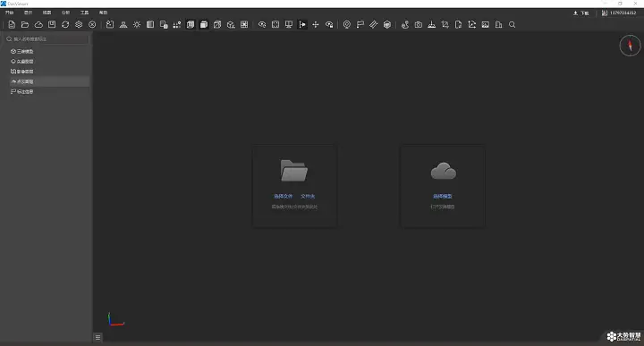Click the eye view toolbar icon
This screenshot has height=346, width=644.
(262, 25)
